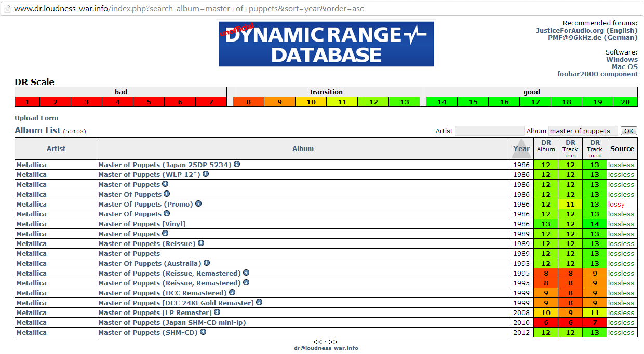Go to the next page with >>
This screenshot has height=354, width=644.
tap(333, 342)
